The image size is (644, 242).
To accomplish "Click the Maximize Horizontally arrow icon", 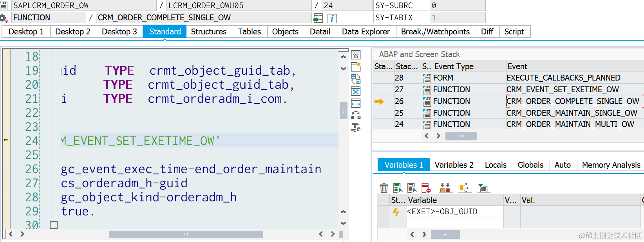I will pos(356,103).
